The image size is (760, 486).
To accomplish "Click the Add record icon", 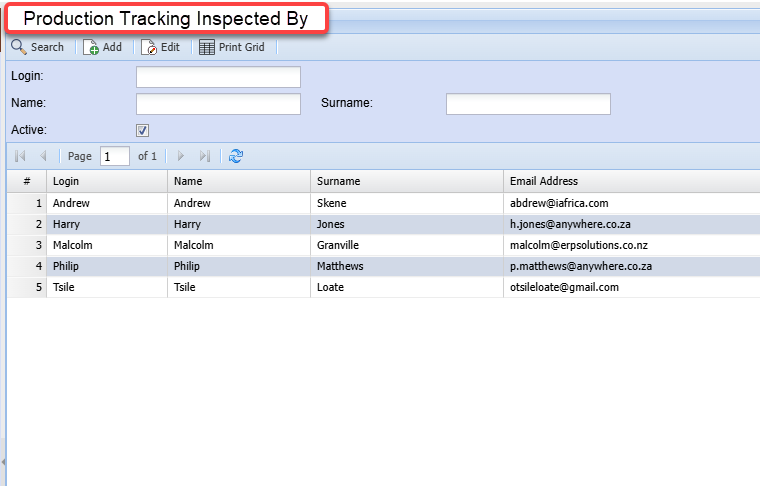I will coord(91,47).
